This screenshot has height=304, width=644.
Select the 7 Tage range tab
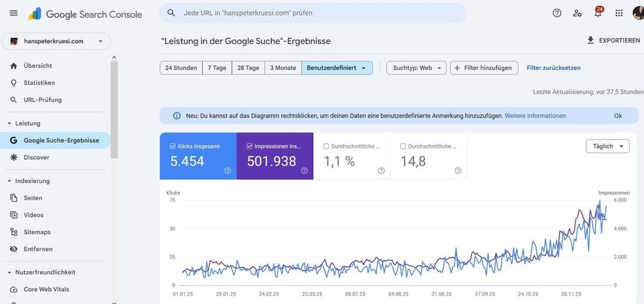coord(217,68)
